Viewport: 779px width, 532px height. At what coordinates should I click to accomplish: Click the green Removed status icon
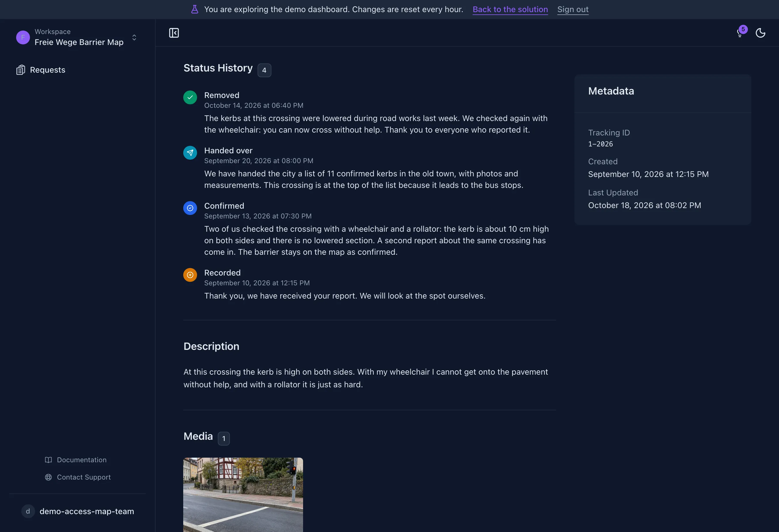(190, 97)
